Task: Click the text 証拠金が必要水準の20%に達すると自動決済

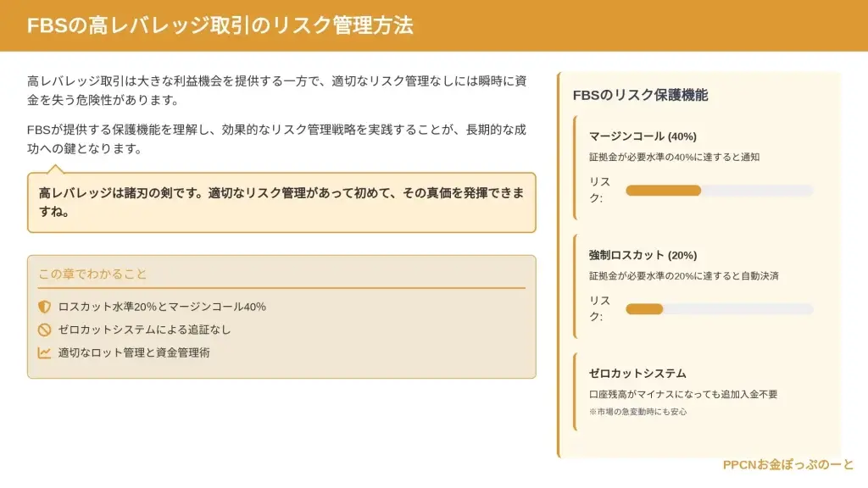Action: [683, 275]
